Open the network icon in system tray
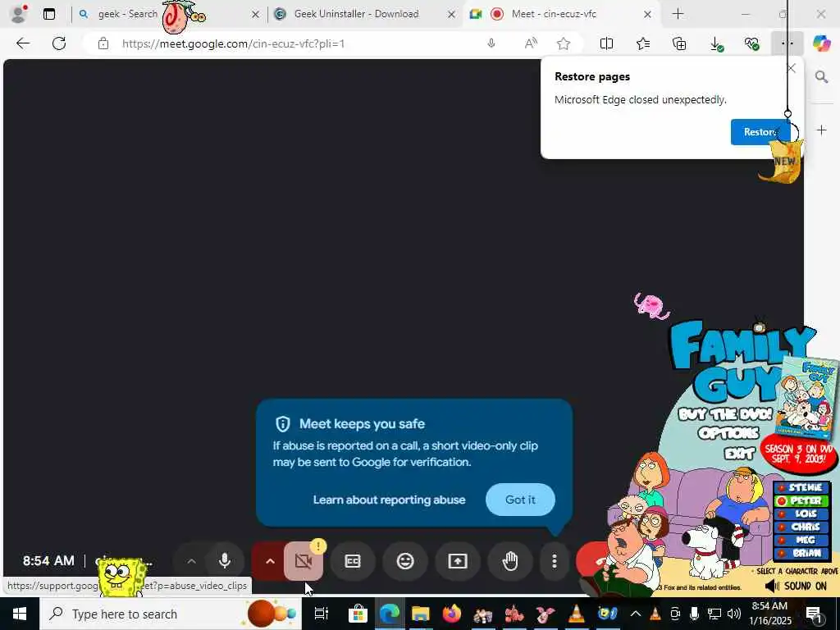This screenshot has height=630, width=840. point(714,614)
